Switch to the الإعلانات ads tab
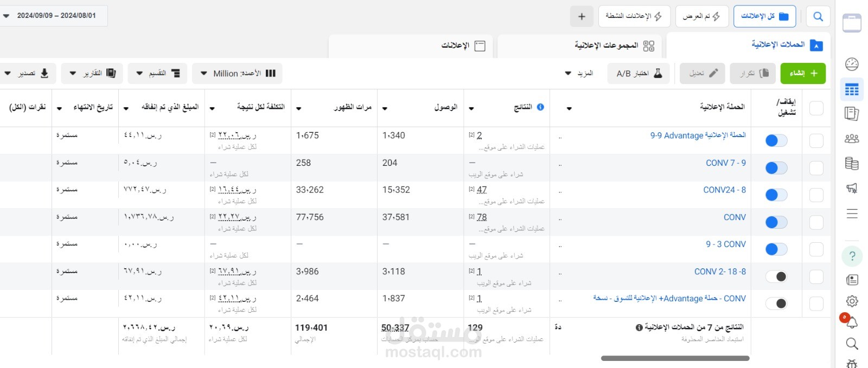Image resolution: width=868 pixels, height=368 pixels. point(411,46)
